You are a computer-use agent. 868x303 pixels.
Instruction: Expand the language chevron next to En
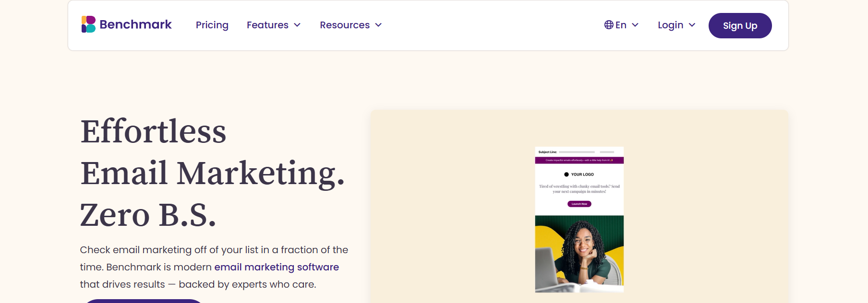pyautogui.click(x=635, y=25)
